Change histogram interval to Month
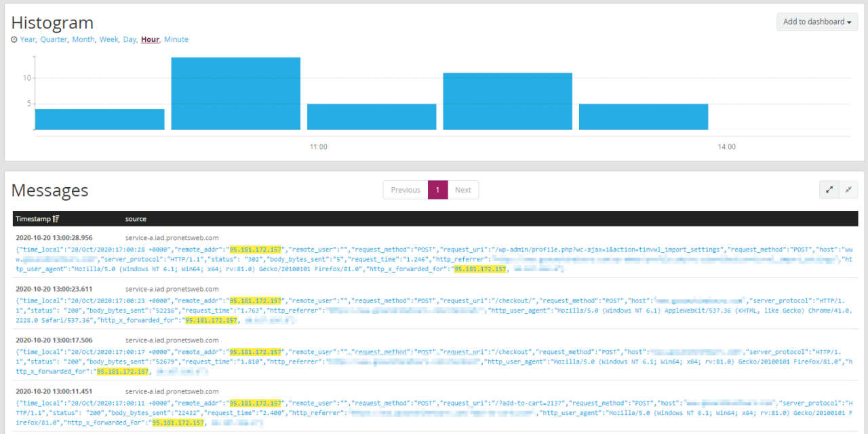868x434 pixels. pyautogui.click(x=83, y=40)
